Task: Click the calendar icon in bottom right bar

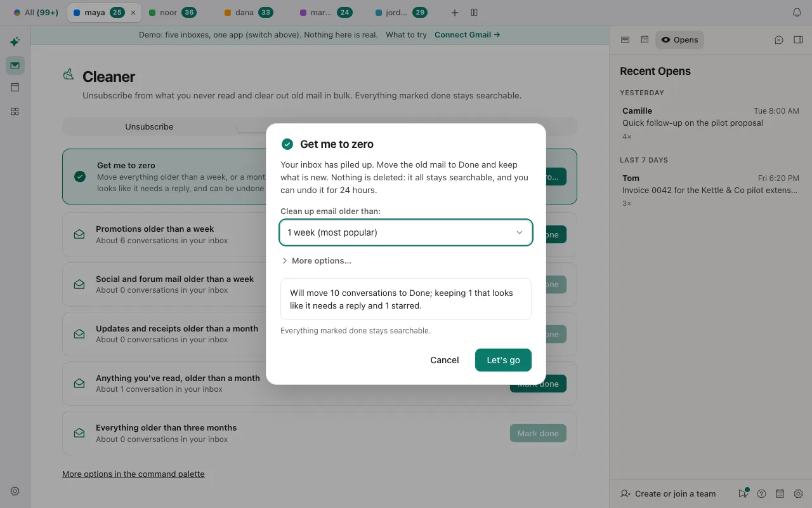Action: pyautogui.click(x=780, y=493)
